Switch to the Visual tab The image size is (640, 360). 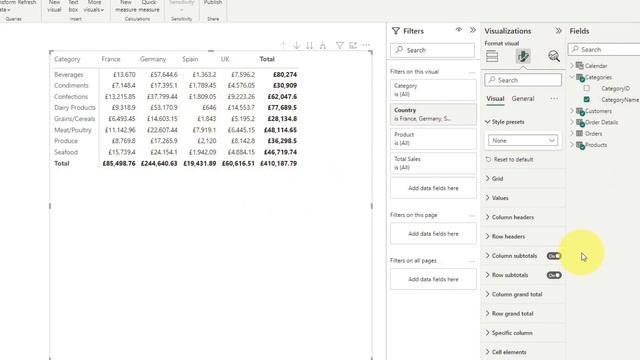(x=495, y=99)
